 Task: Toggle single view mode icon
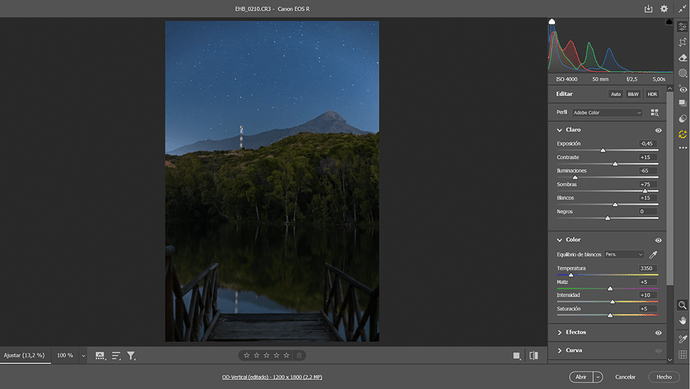pos(517,356)
